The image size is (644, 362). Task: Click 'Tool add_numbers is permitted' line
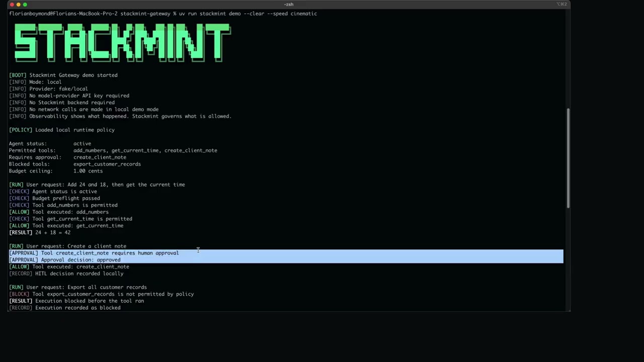63,205
